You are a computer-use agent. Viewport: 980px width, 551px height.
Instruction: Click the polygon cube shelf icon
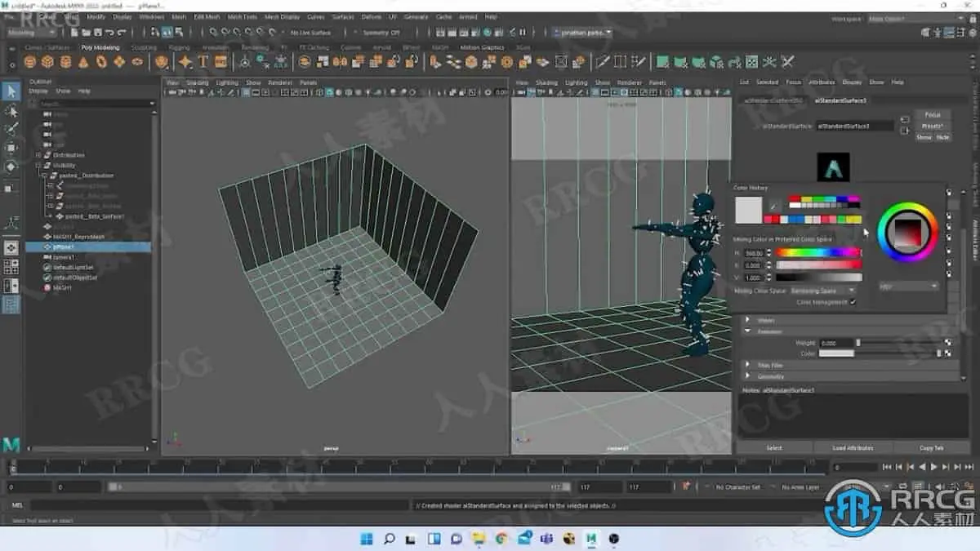[x=48, y=62]
